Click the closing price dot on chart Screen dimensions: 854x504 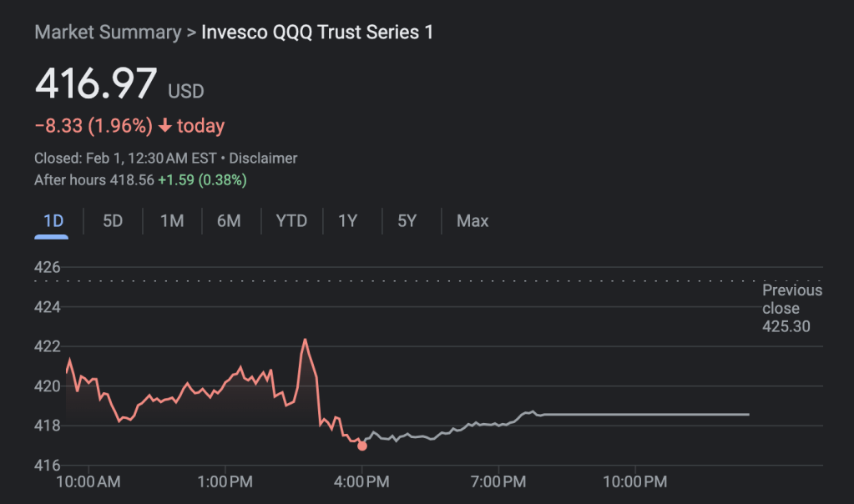pos(361,446)
